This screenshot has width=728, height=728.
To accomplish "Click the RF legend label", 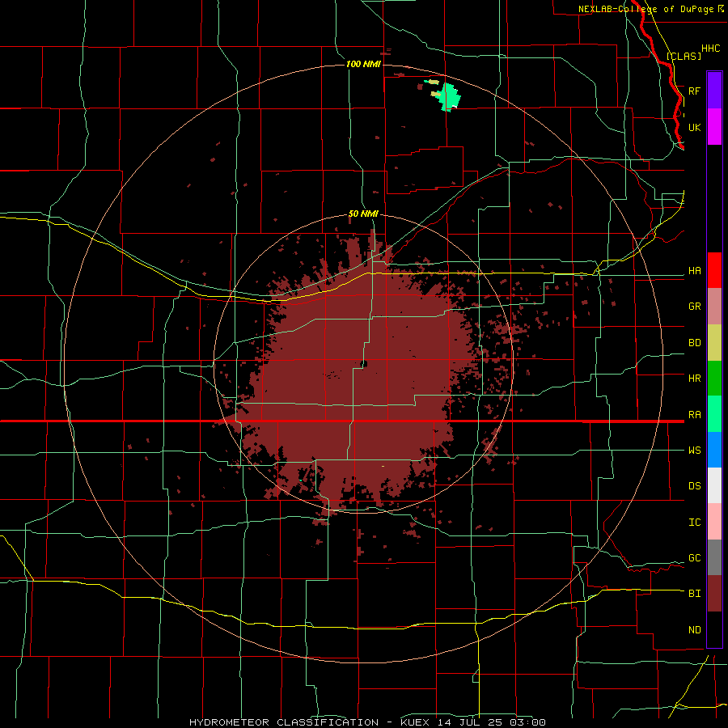I will pos(694,91).
